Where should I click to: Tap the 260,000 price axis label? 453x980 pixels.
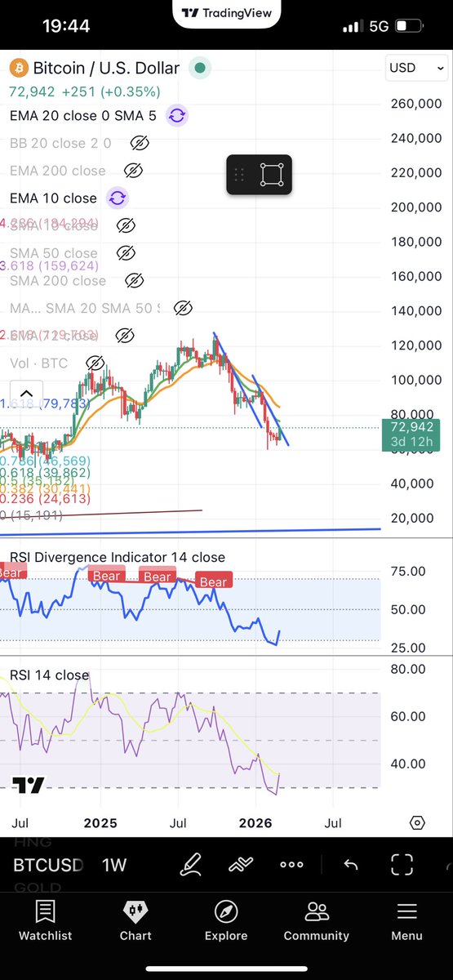[x=417, y=104]
